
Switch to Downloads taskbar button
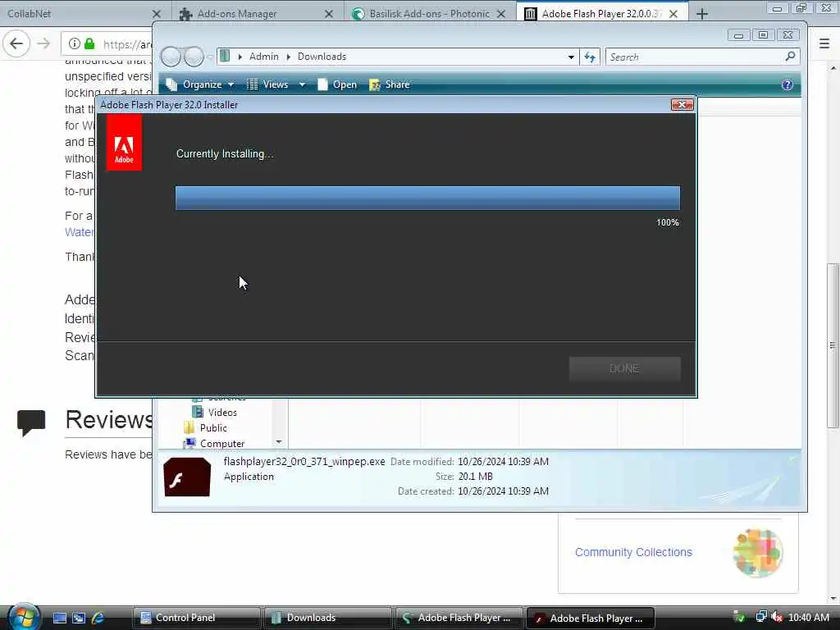pos(328,618)
